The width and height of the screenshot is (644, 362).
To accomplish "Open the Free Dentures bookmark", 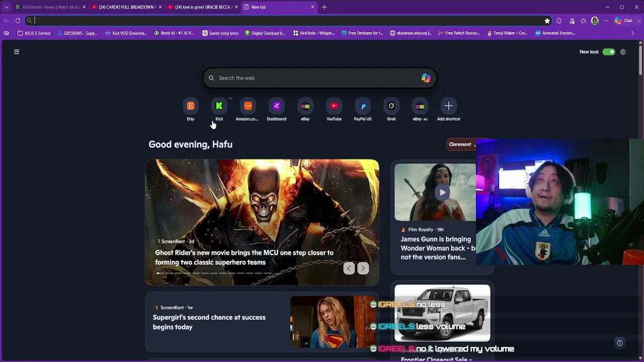I will pyautogui.click(x=362, y=33).
